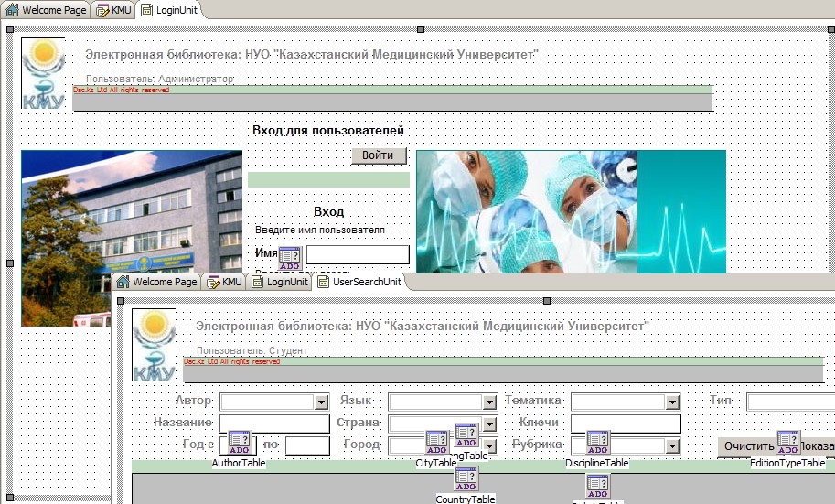Select the EditionTypeTable ADO component icon
This screenshot has width=835, height=504.
[787, 442]
